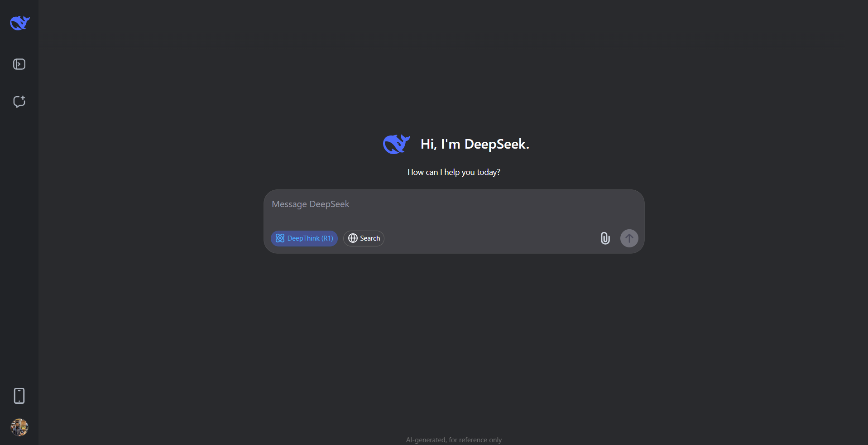This screenshot has width=868, height=445.
Task: Send message with the up arrow button
Action: click(x=629, y=238)
